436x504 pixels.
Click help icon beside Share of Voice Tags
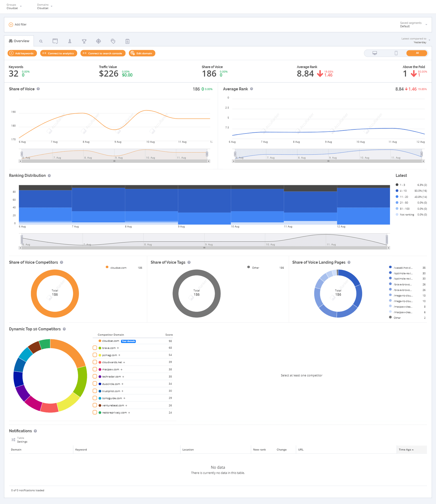pyautogui.click(x=189, y=262)
